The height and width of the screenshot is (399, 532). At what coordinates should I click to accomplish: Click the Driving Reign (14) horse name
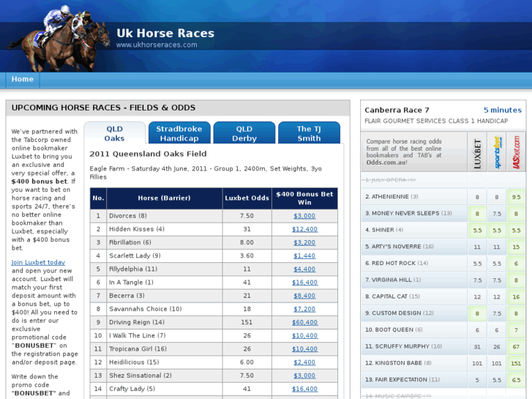coord(137,322)
